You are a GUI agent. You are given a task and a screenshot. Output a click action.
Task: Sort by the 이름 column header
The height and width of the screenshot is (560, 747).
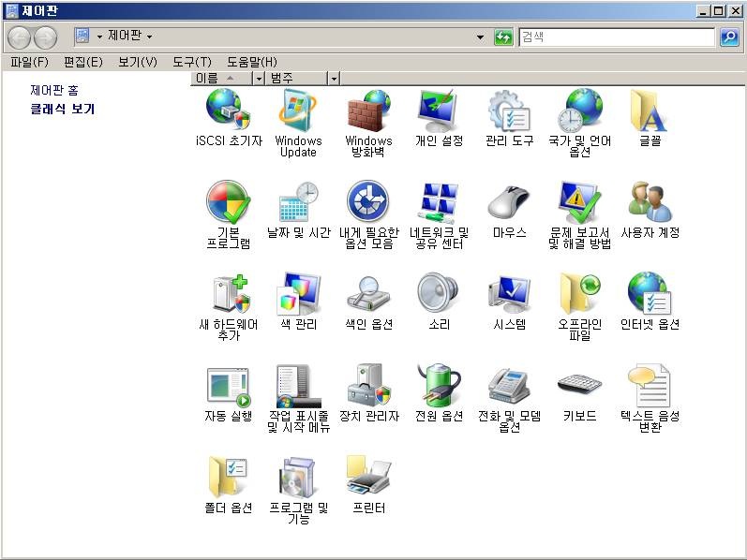click(222, 78)
